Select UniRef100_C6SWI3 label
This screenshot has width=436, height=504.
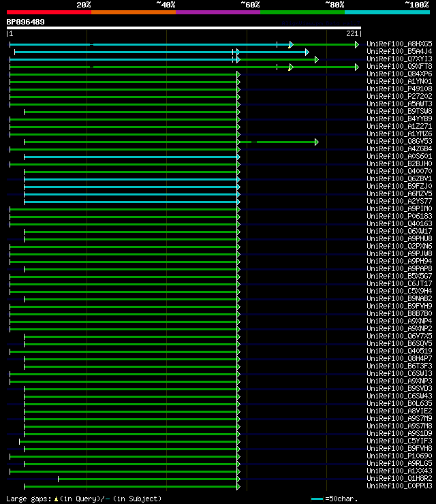(x=399, y=373)
